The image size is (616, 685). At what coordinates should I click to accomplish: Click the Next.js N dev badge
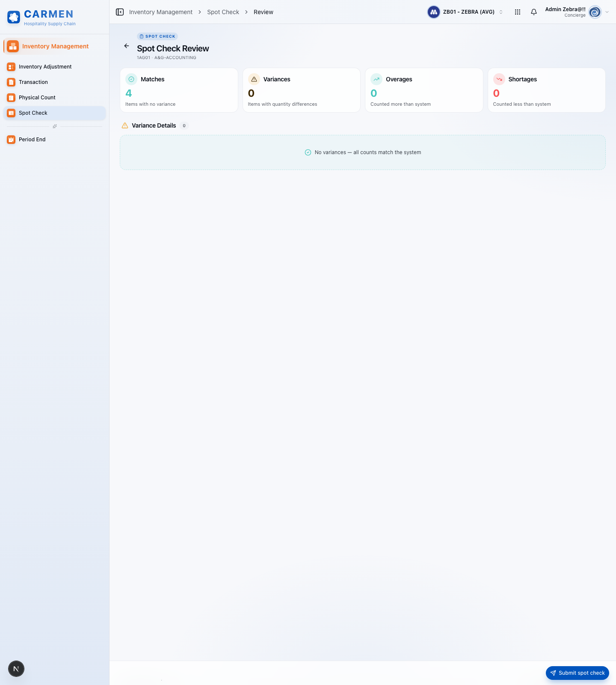(16, 669)
